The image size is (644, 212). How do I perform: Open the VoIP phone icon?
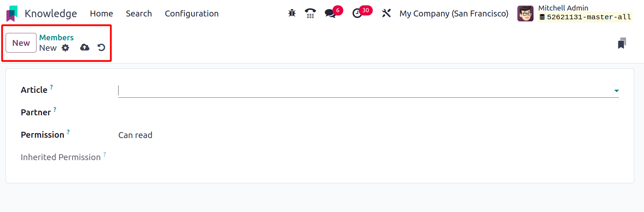(310, 13)
